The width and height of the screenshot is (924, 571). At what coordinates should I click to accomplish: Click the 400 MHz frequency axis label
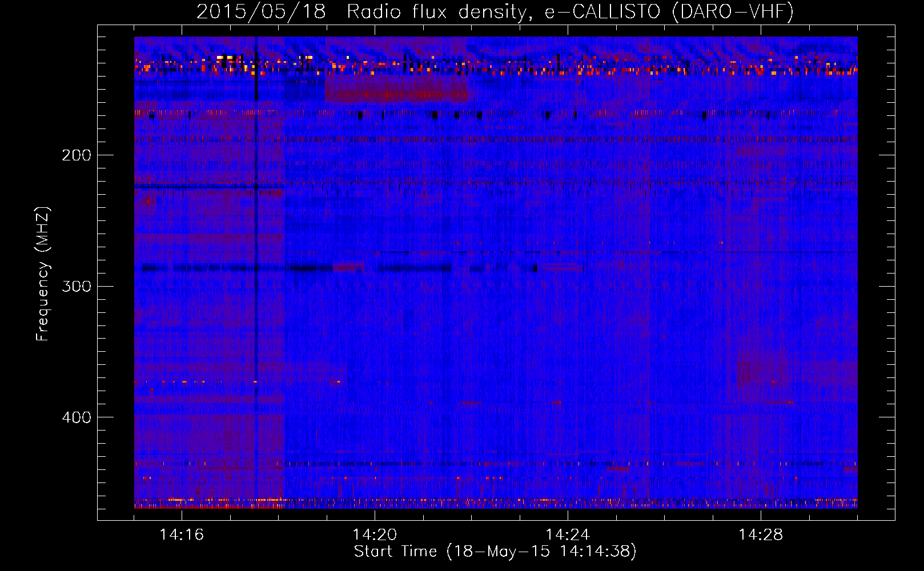pyautogui.click(x=76, y=417)
